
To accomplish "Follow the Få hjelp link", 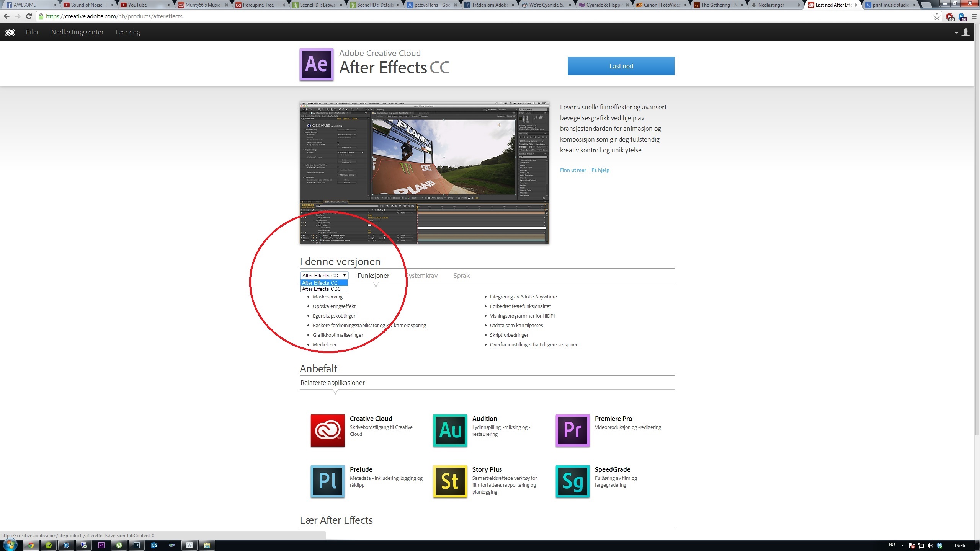I will pos(600,170).
